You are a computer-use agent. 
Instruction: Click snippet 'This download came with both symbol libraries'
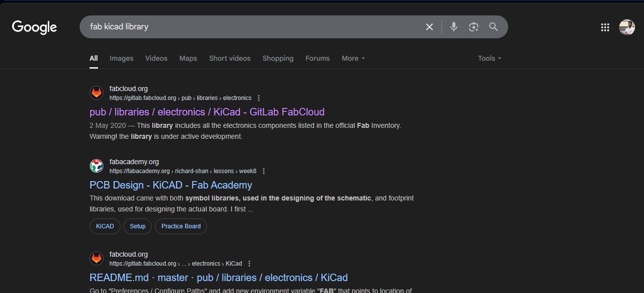point(252,204)
